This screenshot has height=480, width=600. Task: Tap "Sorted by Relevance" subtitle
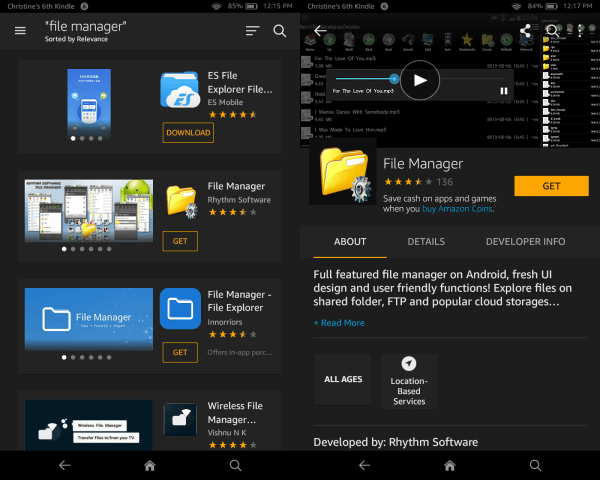pos(76,39)
